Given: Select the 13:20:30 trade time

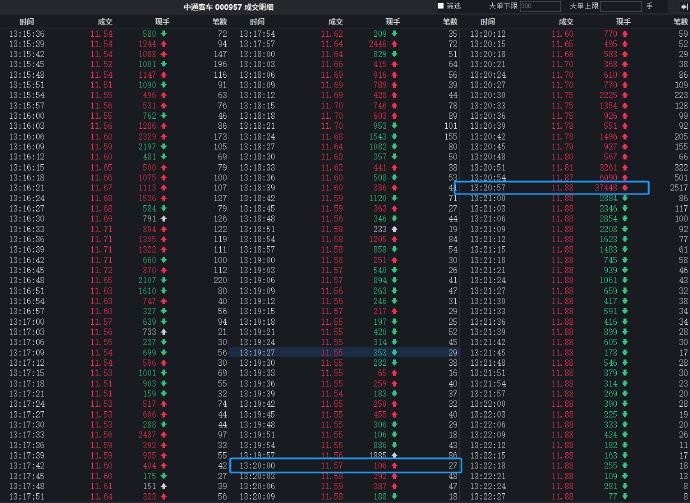Looking at the screenshot, I should click(x=488, y=95).
